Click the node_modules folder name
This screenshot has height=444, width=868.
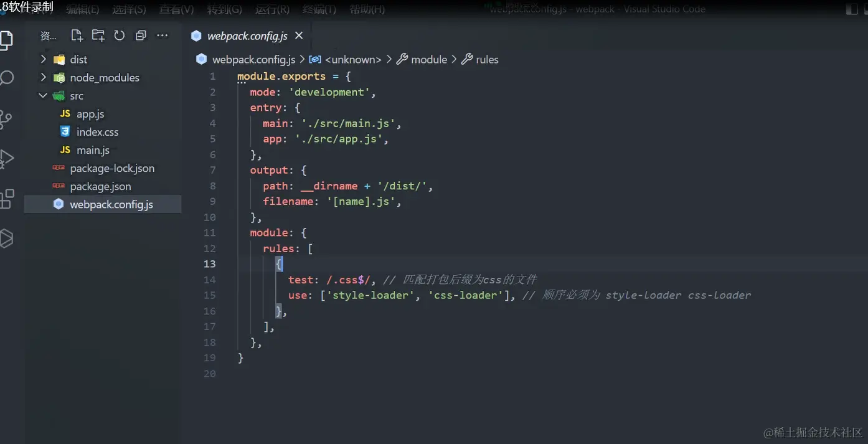tap(105, 78)
